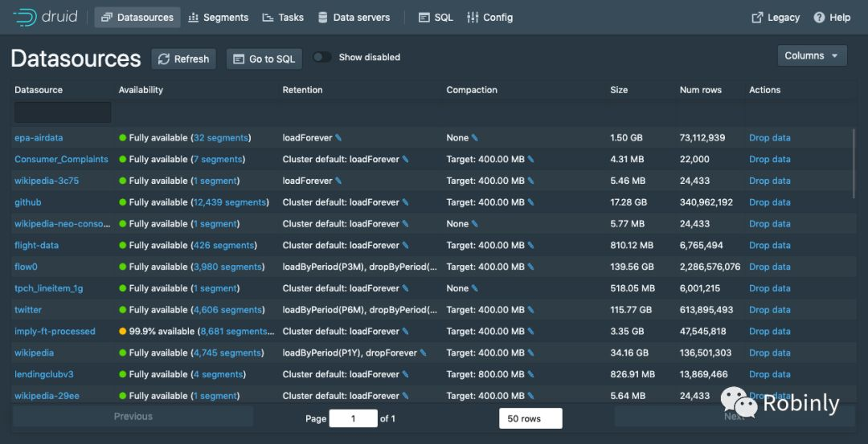Edit compaction pencil for flow0
This screenshot has width=868, height=444.
click(531, 267)
